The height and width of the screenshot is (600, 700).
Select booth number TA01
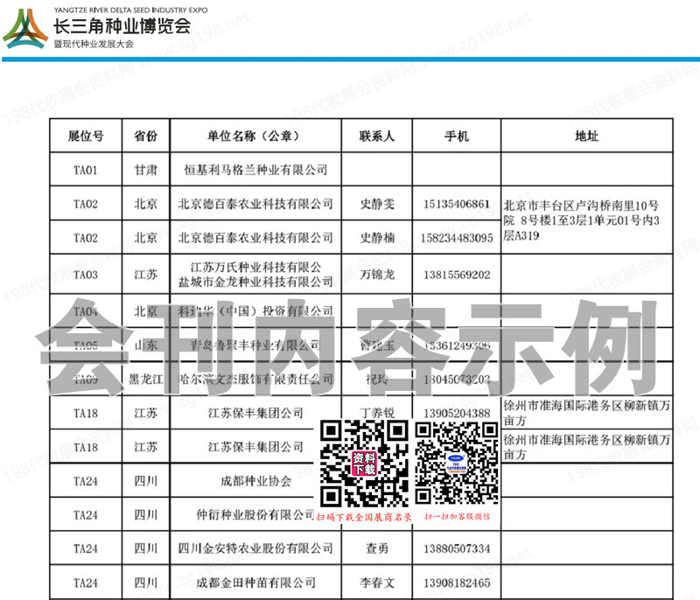[x=85, y=170]
